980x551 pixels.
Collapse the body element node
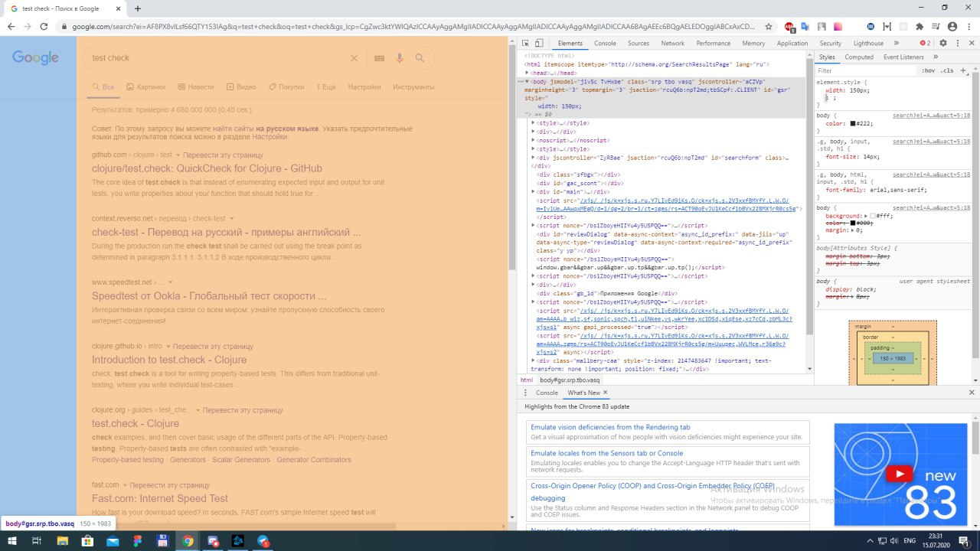coord(527,80)
